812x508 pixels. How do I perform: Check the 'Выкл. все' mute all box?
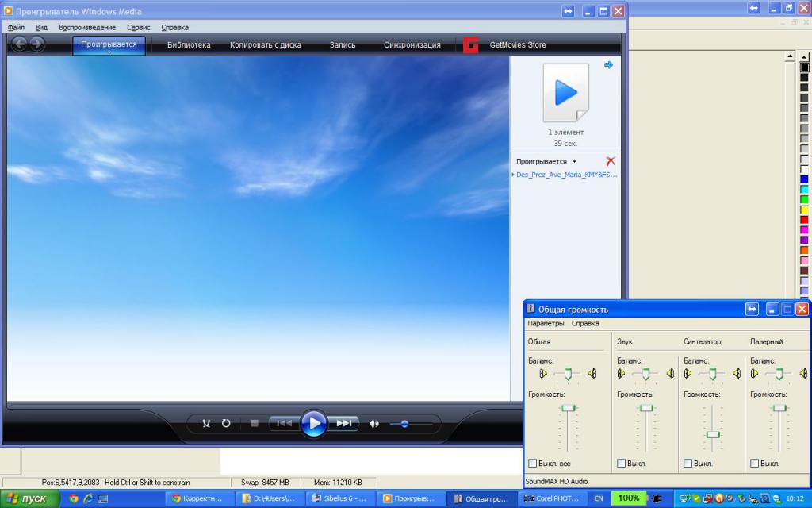[x=533, y=464]
